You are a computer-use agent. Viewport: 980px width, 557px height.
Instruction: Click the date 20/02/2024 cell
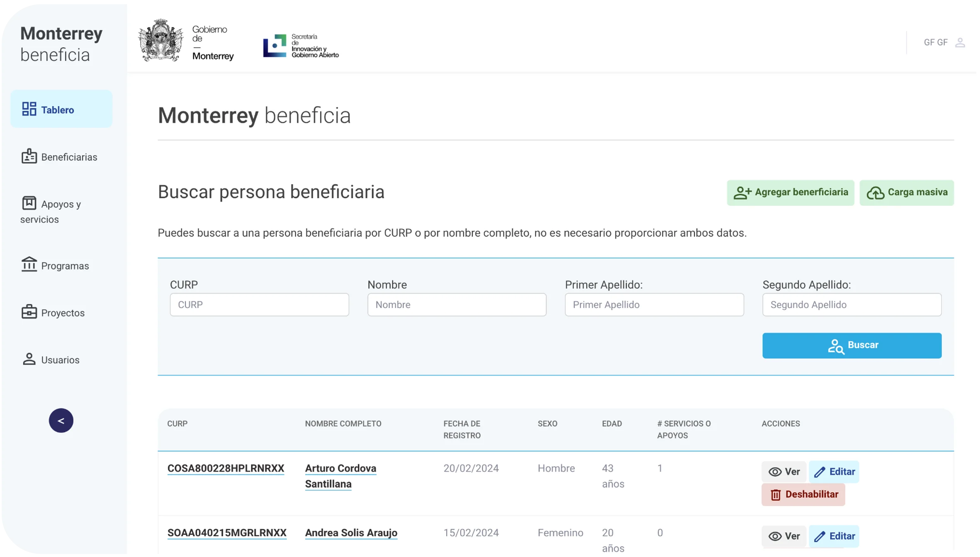pos(471,469)
